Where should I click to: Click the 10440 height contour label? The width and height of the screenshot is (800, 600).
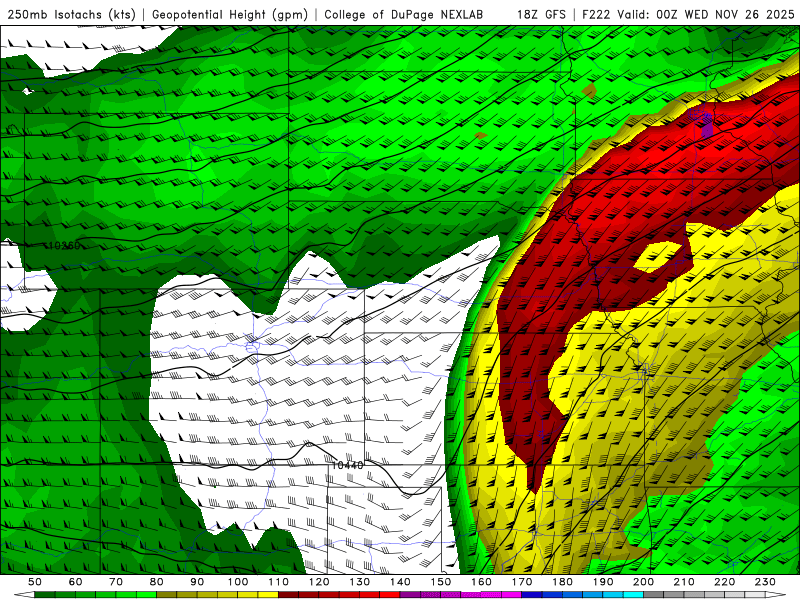[347, 465]
